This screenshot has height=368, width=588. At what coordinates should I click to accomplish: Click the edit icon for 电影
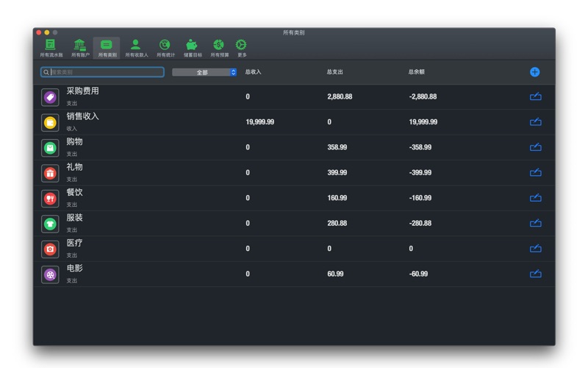pos(535,274)
